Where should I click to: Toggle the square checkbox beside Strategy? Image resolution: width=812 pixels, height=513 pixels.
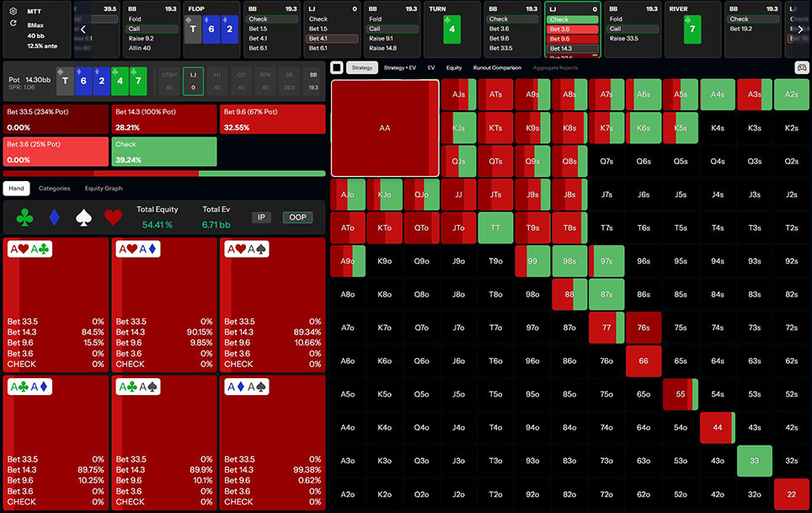337,67
